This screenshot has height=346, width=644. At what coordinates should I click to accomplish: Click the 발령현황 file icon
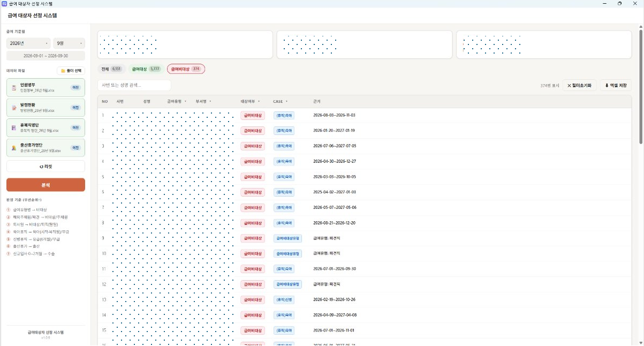pyautogui.click(x=14, y=108)
